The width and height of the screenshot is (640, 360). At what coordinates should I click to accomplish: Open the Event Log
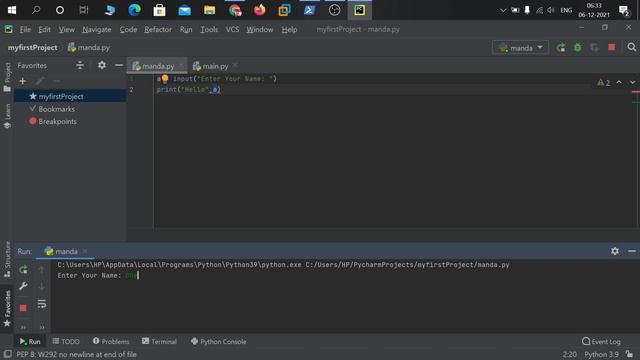[601, 342]
